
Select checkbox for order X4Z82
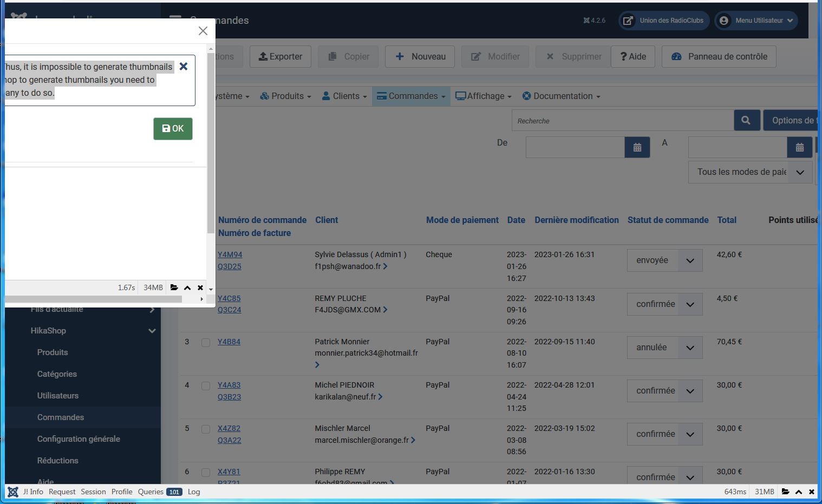pos(206,429)
